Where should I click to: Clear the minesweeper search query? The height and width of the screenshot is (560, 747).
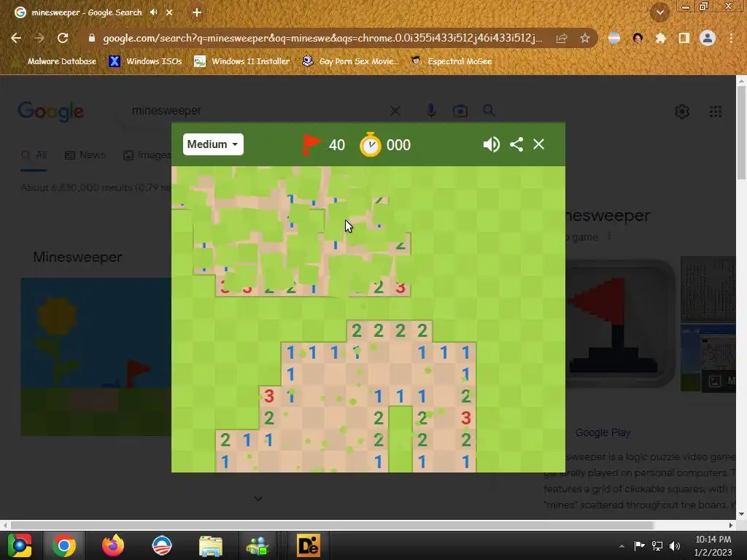(x=395, y=111)
